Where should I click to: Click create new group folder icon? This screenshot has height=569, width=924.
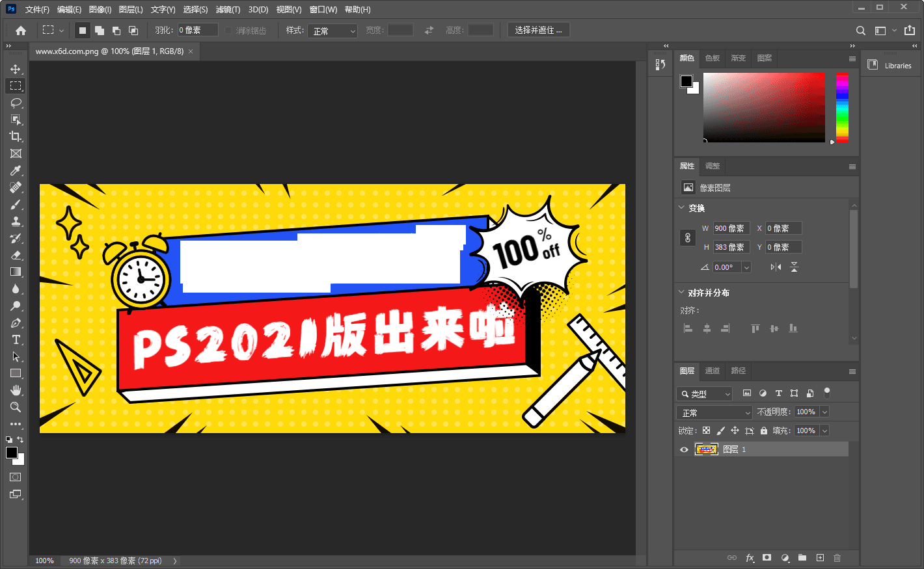pos(802,558)
